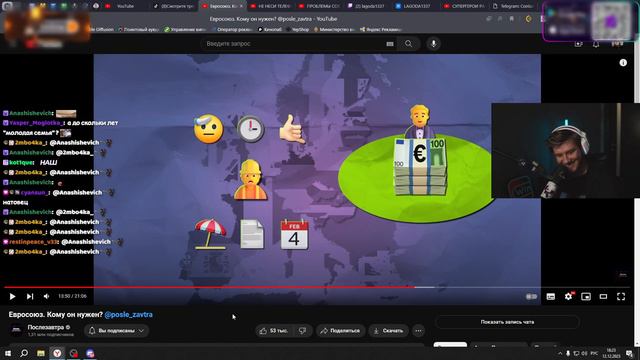Toggle the autoplay switch in player
This screenshot has width=640, height=360.
click(x=531, y=296)
